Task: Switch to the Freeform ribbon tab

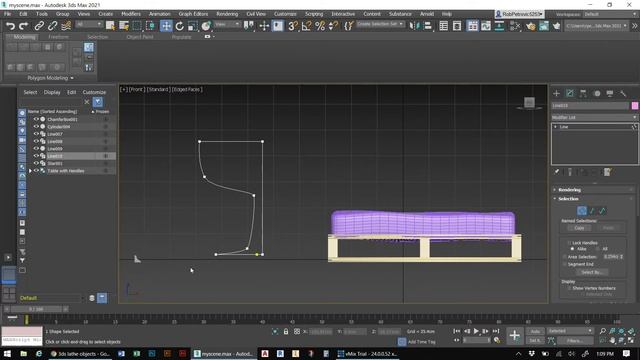Action: (58, 37)
